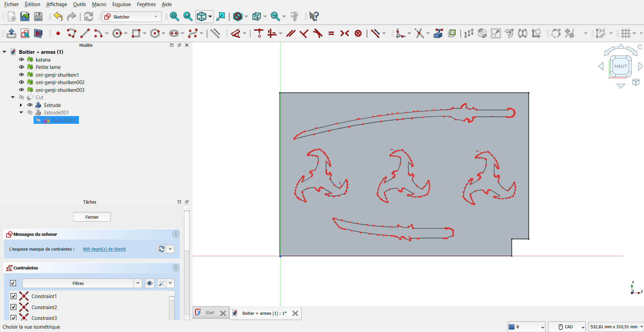Close the Boitier + armes document tab

(x=295, y=313)
